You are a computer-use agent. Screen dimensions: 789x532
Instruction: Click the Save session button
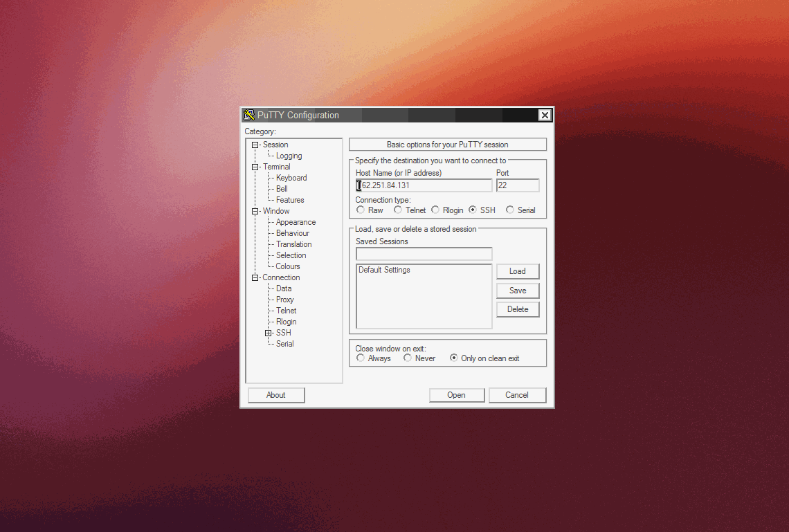(517, 290)
